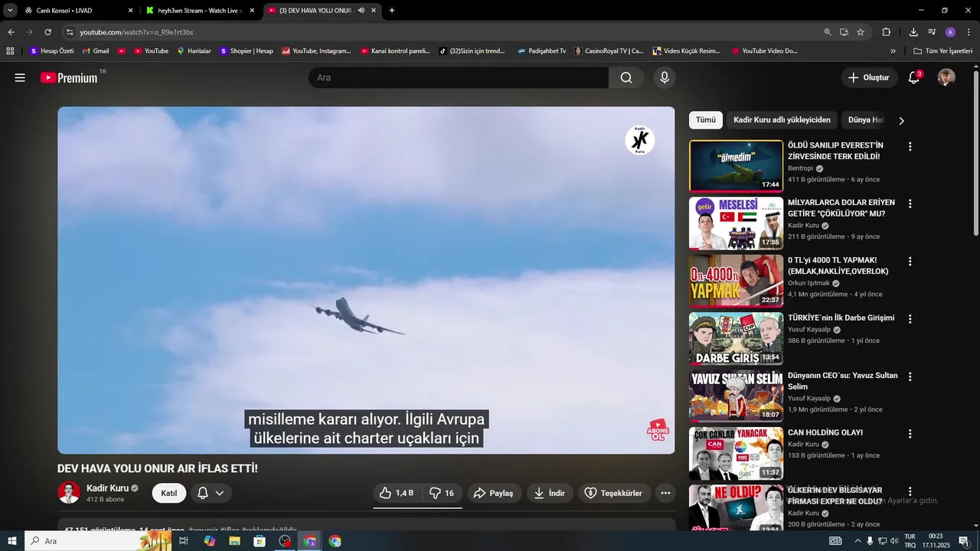Go back in browser history
Image resolution: width=980 pixels, height=551 pixels.
pos(11,32)
